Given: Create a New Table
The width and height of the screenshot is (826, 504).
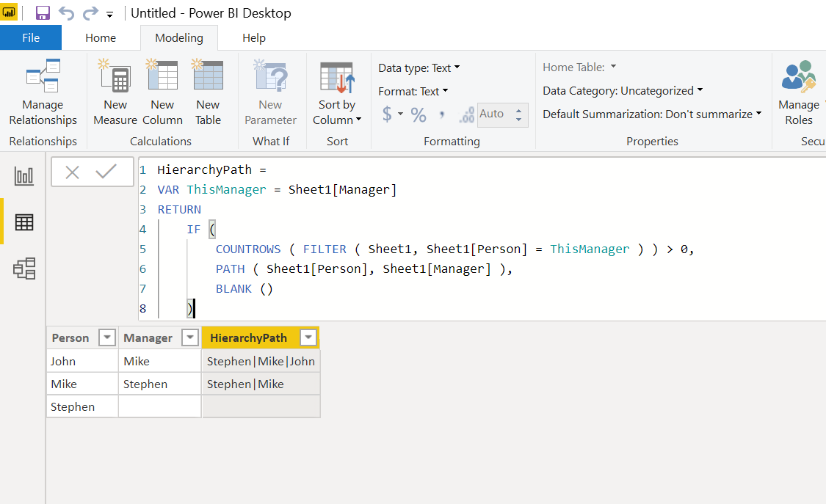Looking at the screenshot, I should [208, 92].
